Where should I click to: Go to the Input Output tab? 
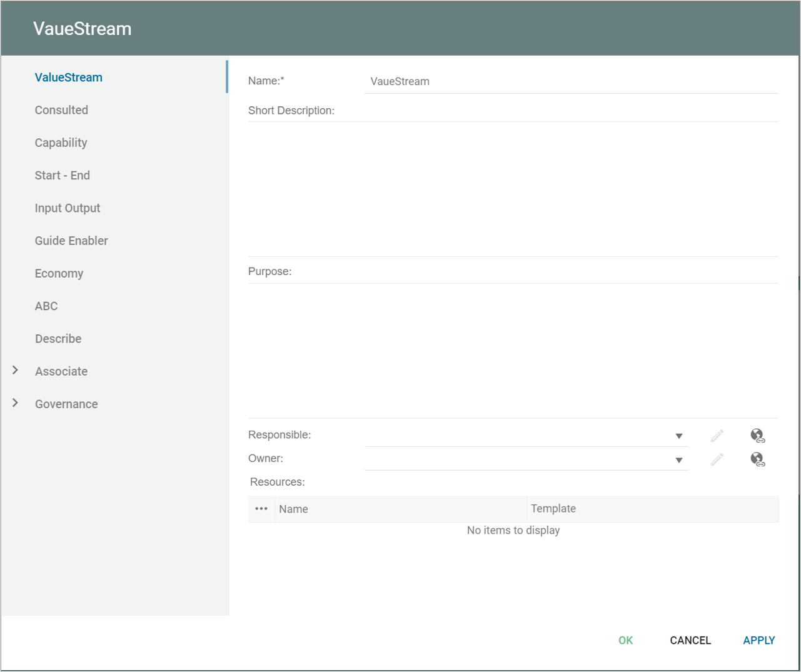point(68,208)
